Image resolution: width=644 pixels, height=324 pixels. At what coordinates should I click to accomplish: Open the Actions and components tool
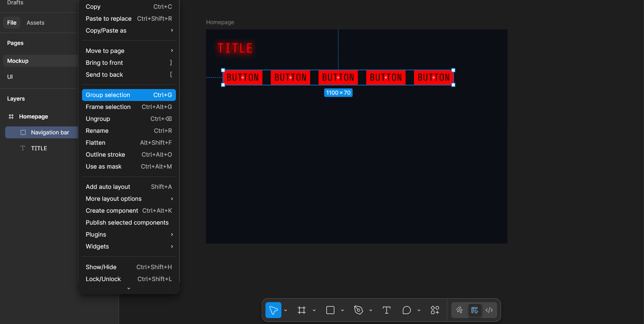[435, 310]
